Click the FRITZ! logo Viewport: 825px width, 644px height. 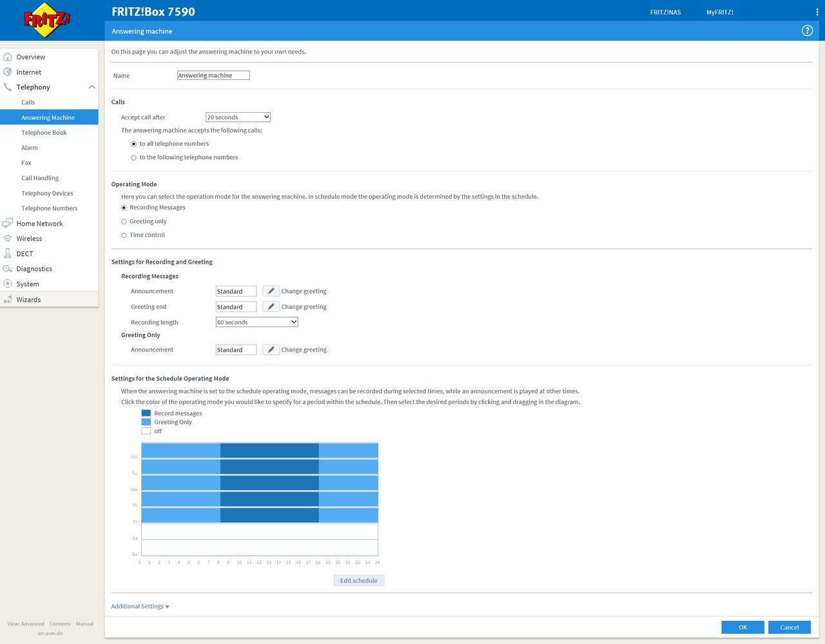click(46, 20)
